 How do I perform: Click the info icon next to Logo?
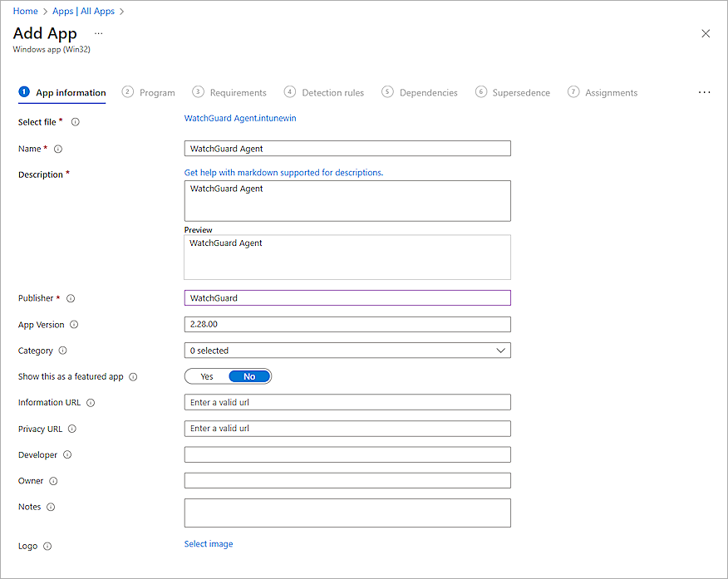coord(47,547)
